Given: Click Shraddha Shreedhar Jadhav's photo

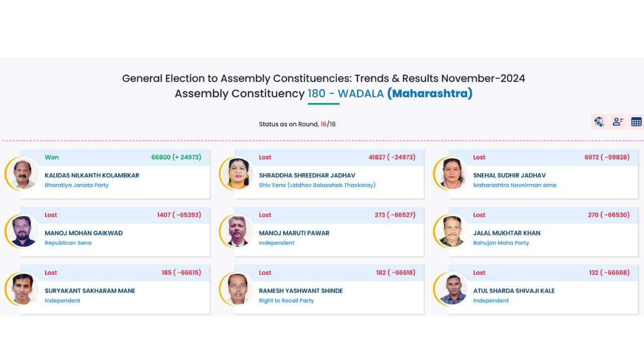Looking at the screenshot, I should click(238, 173).
